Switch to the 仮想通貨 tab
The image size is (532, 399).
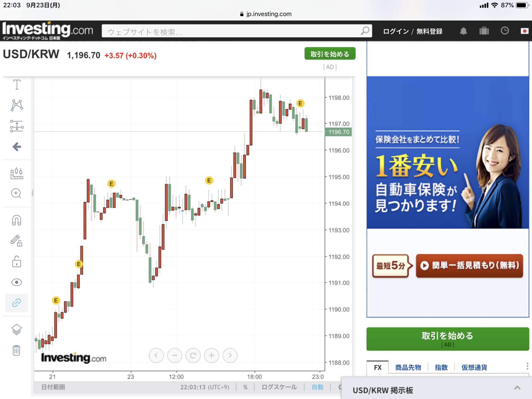click(x=474, y=367)
